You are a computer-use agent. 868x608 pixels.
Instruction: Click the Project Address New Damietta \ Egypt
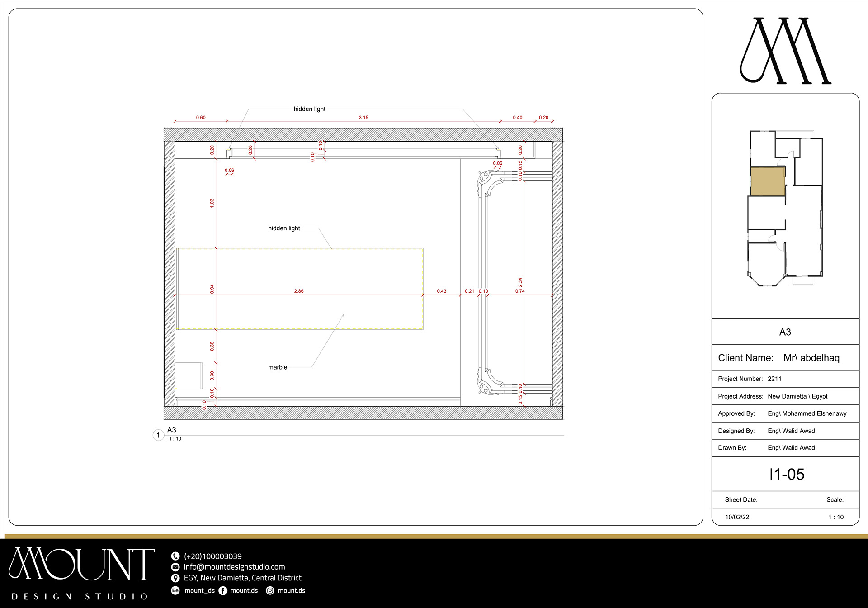pyautogui.click(x=797, y=396)
